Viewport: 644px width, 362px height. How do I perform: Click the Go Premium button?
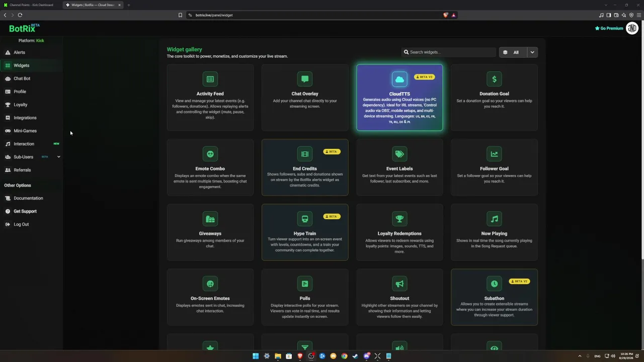click(x=609, y=28)
